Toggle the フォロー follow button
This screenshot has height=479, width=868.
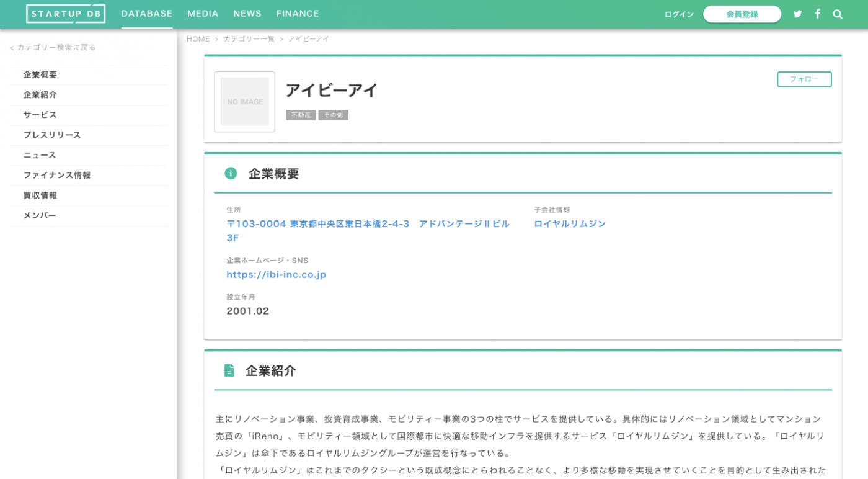pyautogui.click(x=804, y=79)
